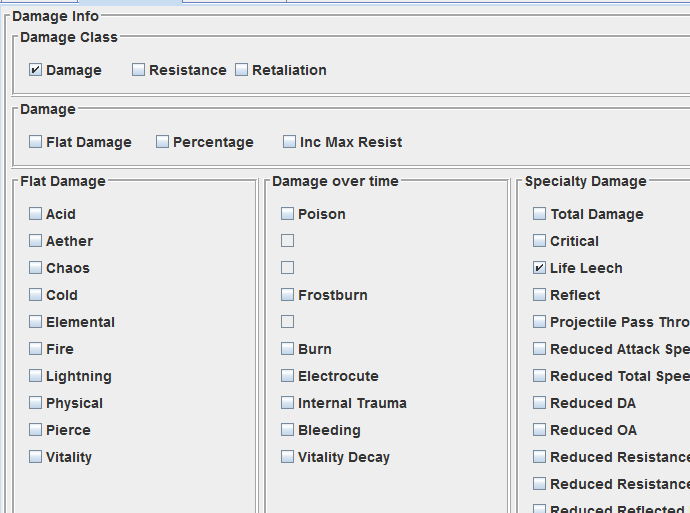
Task: Enable the Resistance checkbox
Action: [139, 70]
